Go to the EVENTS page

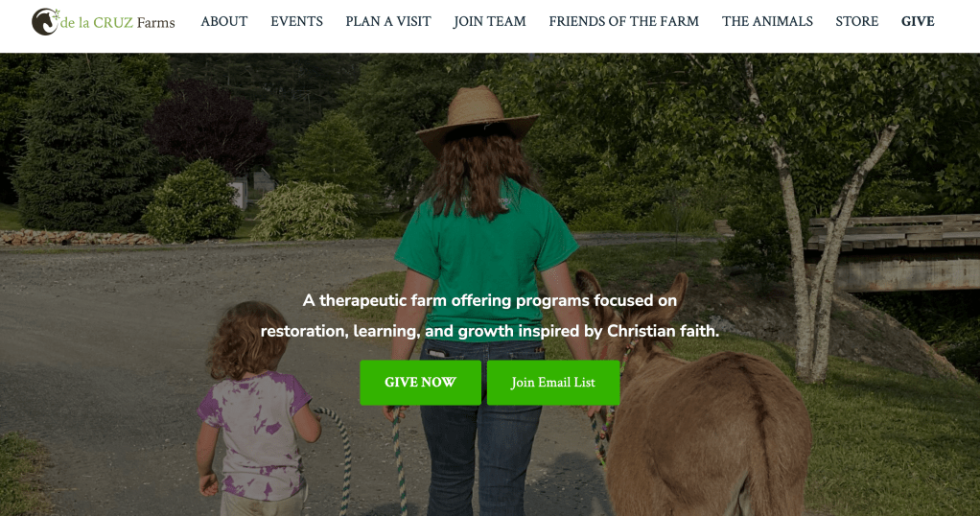297,21
